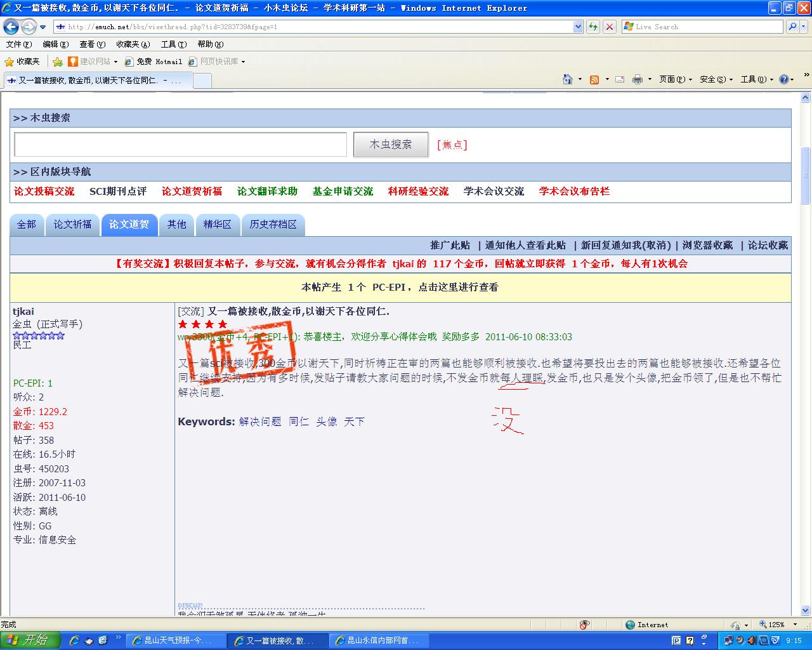Image resolution: width=812 pixels, height=650 pixels.
Task: Click the volume speaker tray icon
Action: (x=752, y=640)
